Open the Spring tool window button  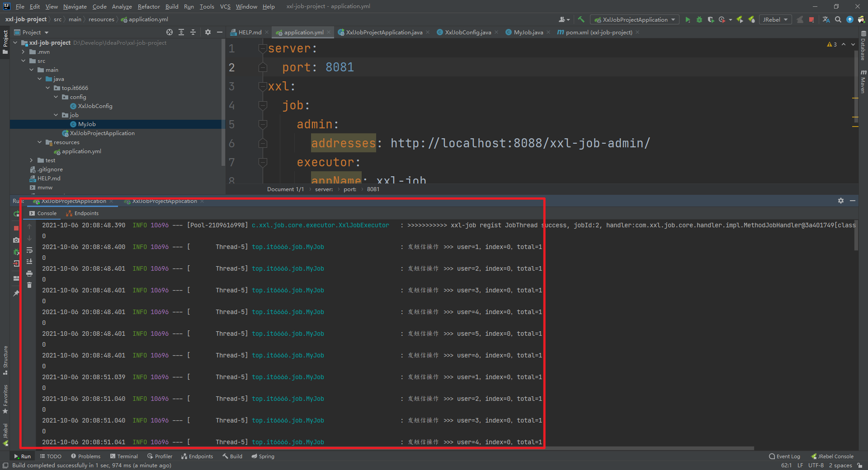[x=263, y=456]
